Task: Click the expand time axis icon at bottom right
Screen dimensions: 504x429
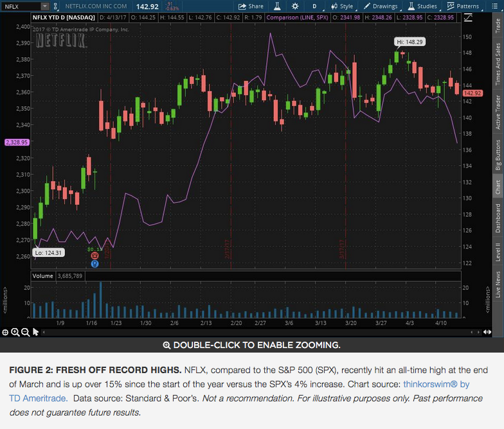Action: click(x=487, y=332)
